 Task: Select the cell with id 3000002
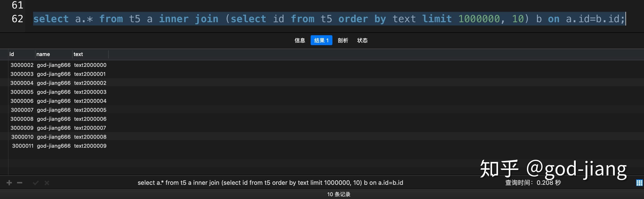(22, 65)
